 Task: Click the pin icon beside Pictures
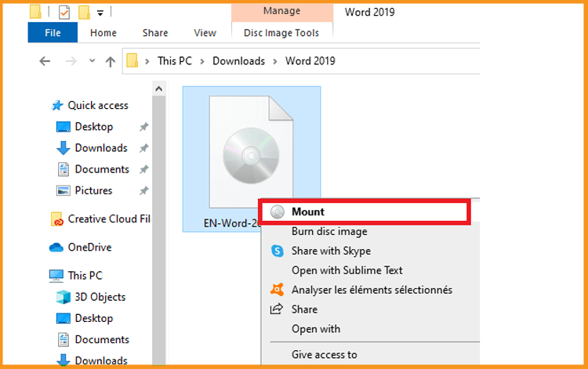coord(144,190)
